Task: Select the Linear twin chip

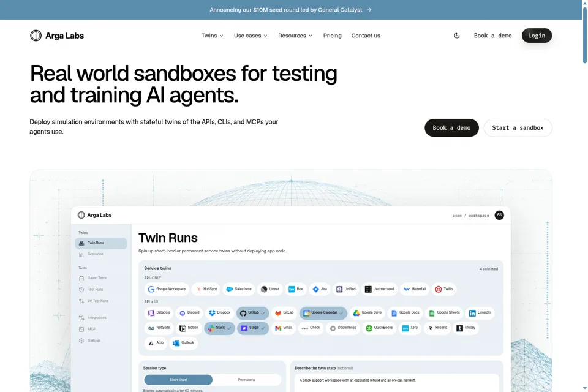Action: [x=270, y=289]
